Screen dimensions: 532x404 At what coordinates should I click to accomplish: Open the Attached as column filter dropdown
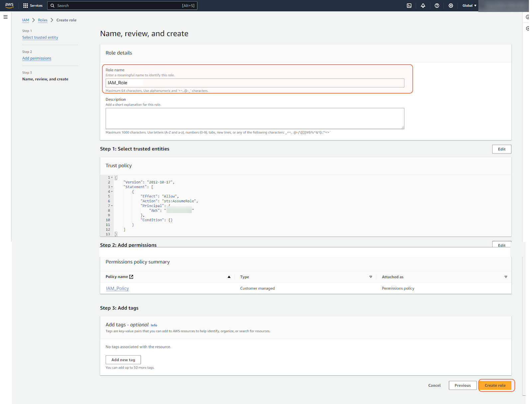click(506, 277)
